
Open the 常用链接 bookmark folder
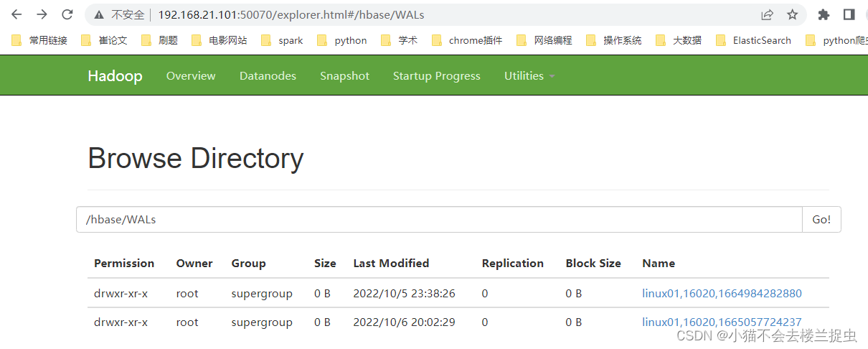pyautogui.click(x=39, y=40)
